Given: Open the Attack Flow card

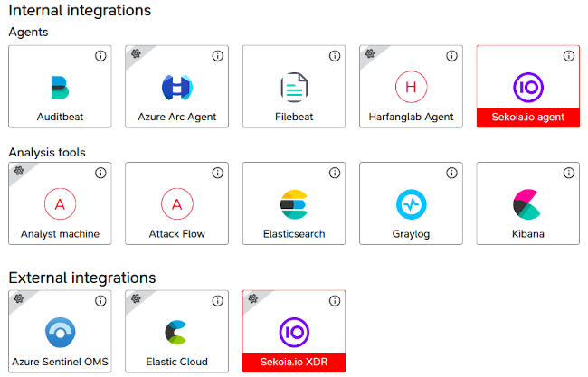Looking at the screenshot, I should [x=176, y=204].
